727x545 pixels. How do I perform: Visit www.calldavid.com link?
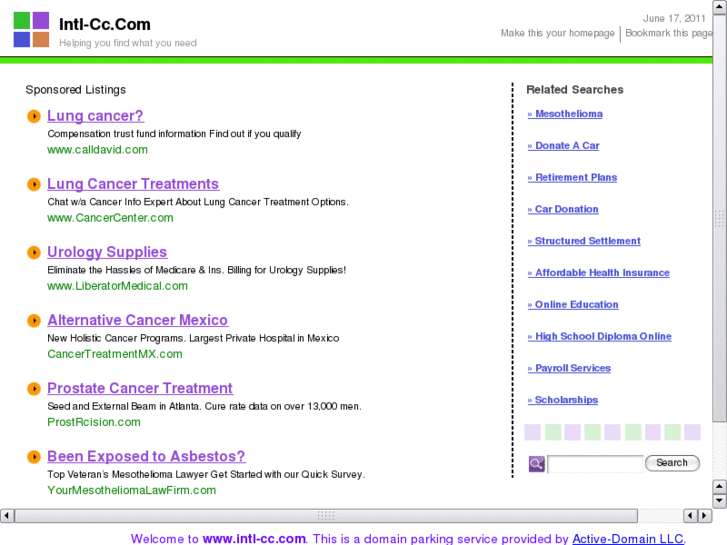tap(97, 150)
